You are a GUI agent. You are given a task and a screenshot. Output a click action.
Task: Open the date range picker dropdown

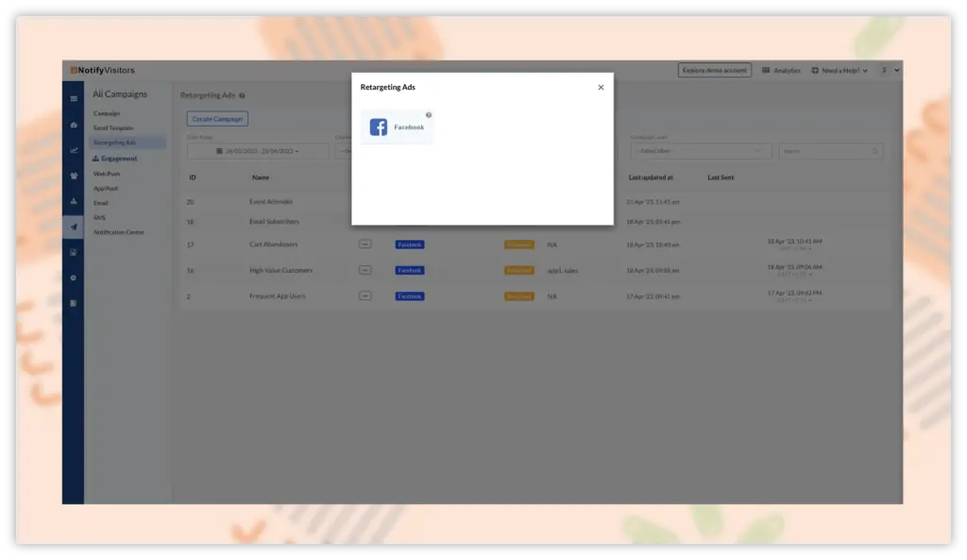257,151
